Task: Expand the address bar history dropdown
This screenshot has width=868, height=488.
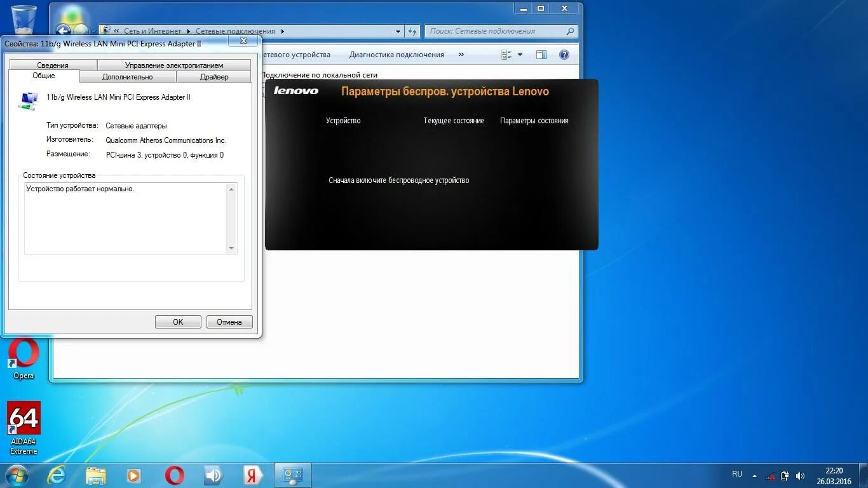Action: tap(398, 31)
